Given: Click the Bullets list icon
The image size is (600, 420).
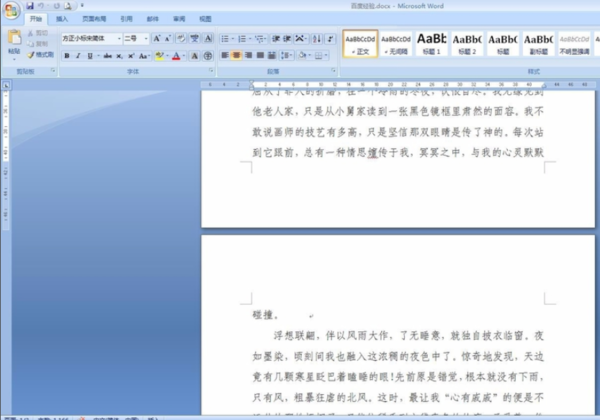Looking at the screenshot, I should tap(225, 39).
